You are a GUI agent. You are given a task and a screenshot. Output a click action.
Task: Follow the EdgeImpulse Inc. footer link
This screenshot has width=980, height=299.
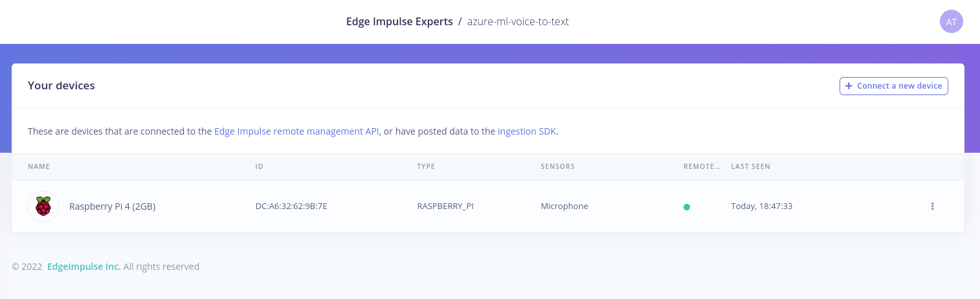tap(84, 266)
